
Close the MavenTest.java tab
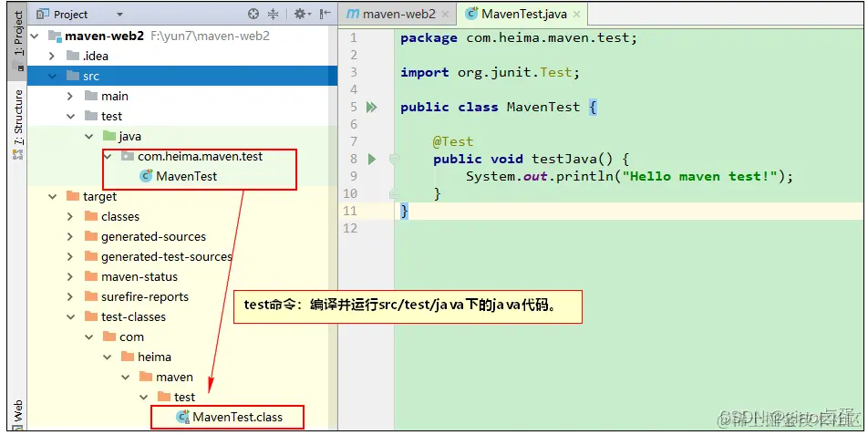tap(576, 15)
